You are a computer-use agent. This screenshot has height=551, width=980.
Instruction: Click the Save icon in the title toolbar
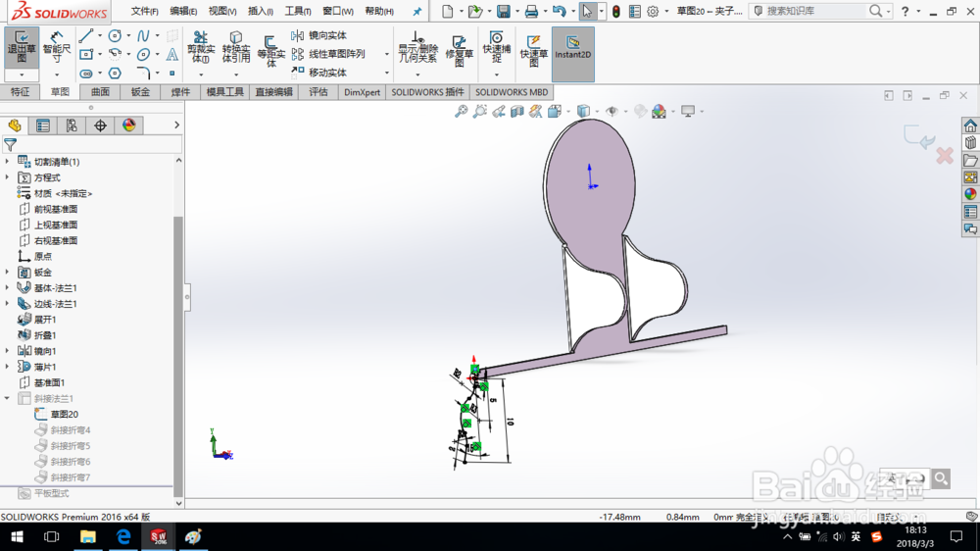[x=503, y=11]
